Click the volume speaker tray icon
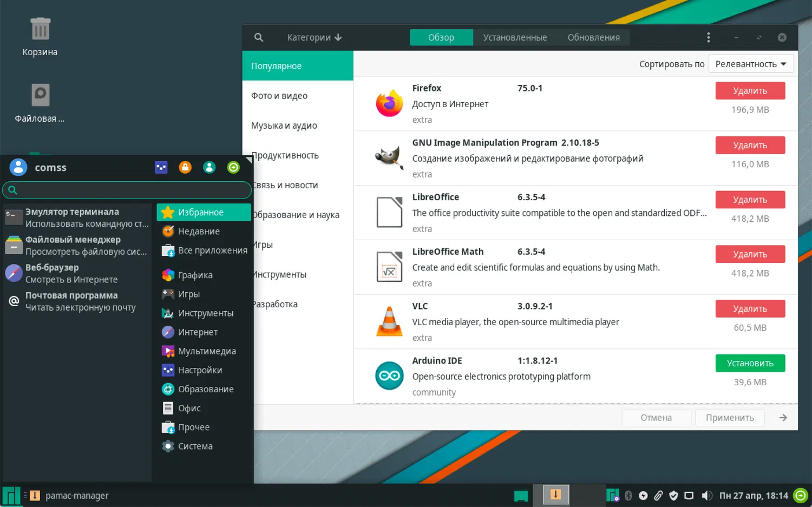This screenshot has width=812, height=507. 706,496
